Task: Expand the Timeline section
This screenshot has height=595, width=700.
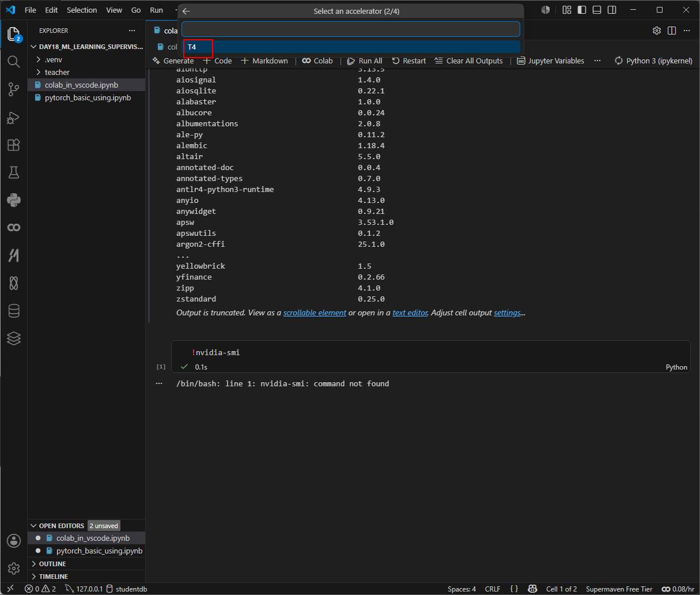Action: (86, 577)
